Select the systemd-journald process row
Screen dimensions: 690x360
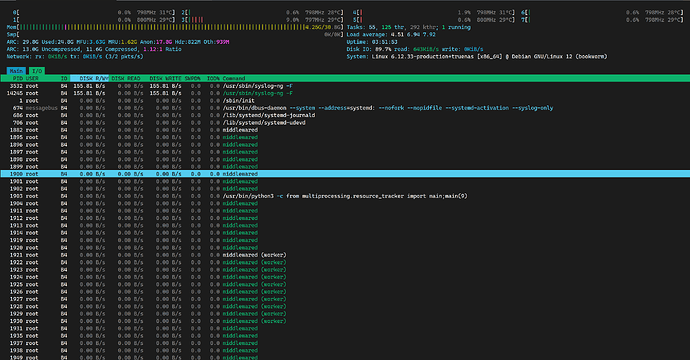point(345,115)
